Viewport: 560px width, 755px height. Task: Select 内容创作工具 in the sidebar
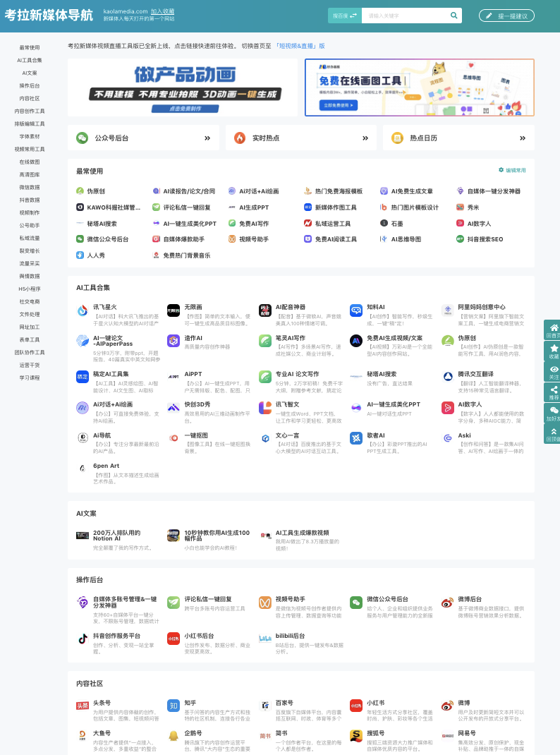point(30,111)
